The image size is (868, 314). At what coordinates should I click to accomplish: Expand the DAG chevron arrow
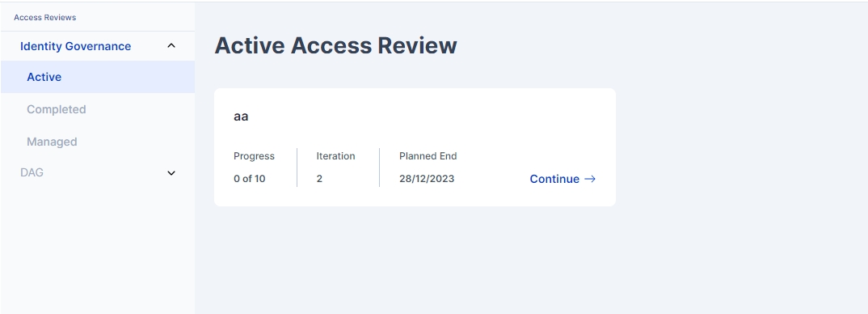171,173
